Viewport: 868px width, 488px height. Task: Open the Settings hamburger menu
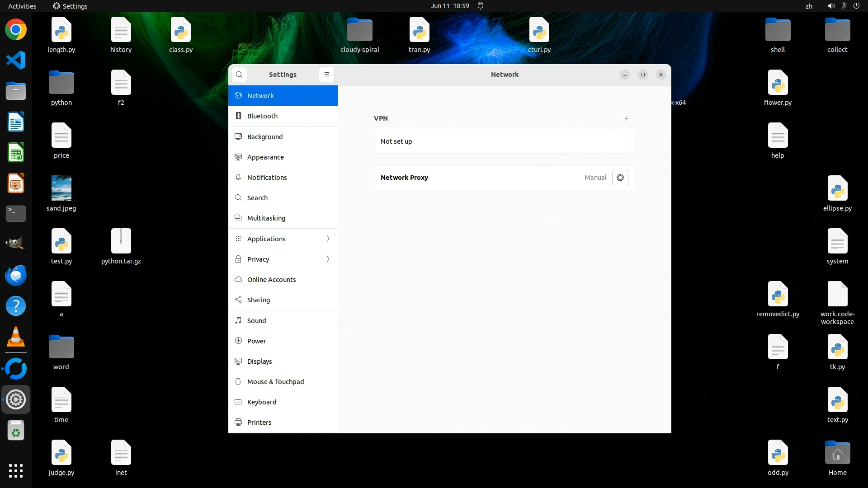[x=327, y=75]
